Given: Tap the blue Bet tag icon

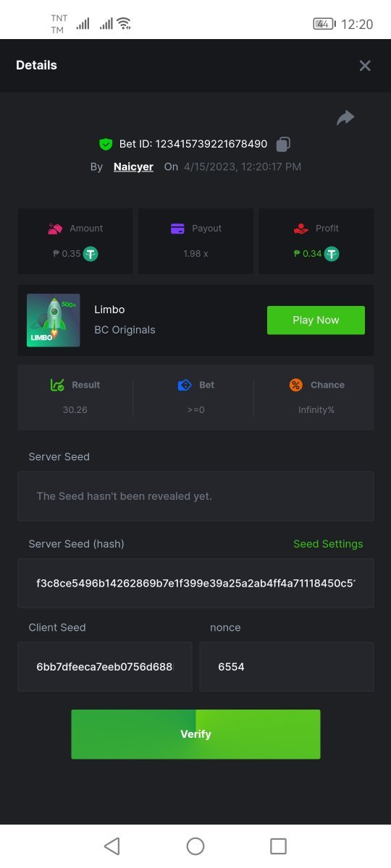Looking at the screenshot, I should tap(185, 385).
